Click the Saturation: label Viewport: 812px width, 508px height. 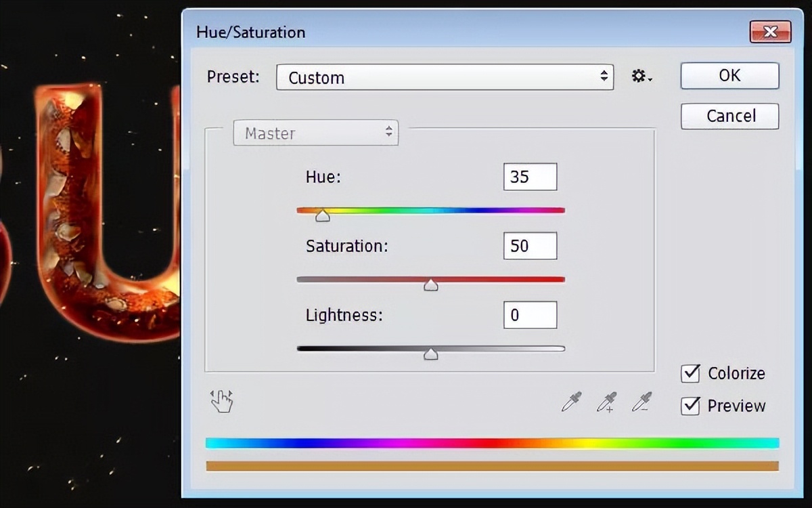[347, 246]
